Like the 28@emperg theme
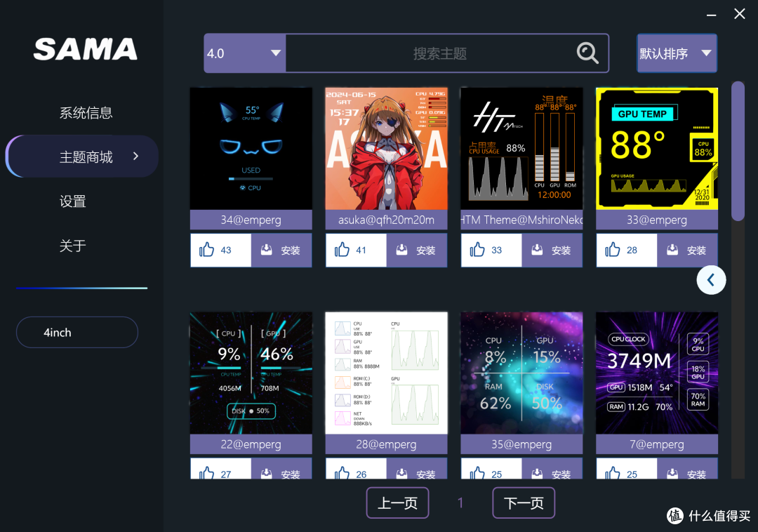Image resolution: width=758 pixels, height=532 pixels. pos(357,469)
